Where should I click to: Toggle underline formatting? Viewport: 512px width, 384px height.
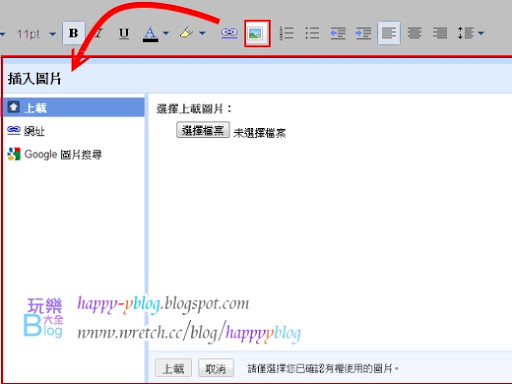pyautogui.click(x=124, y=33)
